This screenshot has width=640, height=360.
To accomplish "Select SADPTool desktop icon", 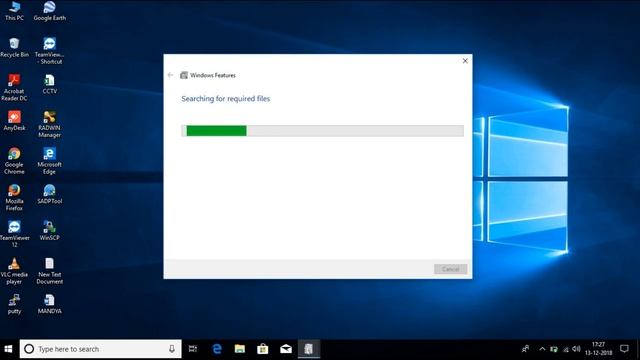I will tap(49, 194).
